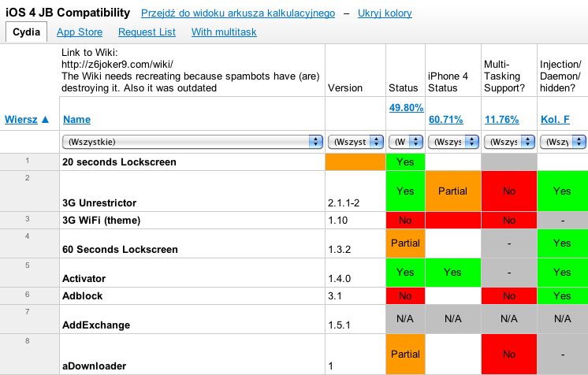The height and width of the screenshot is (375, 588).
Task: Select the 'aDownloader' name cell
Action: click(x=192, y=354)
